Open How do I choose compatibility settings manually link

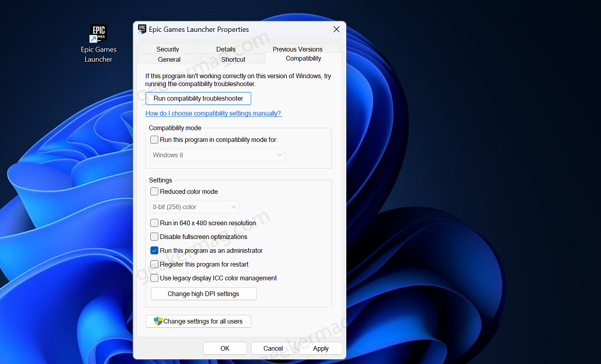pyautogui.click(x=213, y=114)
